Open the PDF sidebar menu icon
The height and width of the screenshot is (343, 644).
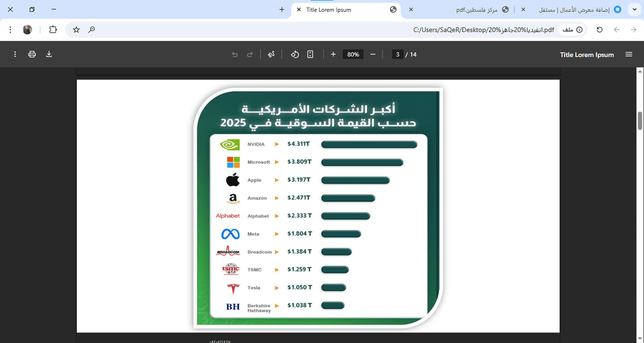[629, 54]
